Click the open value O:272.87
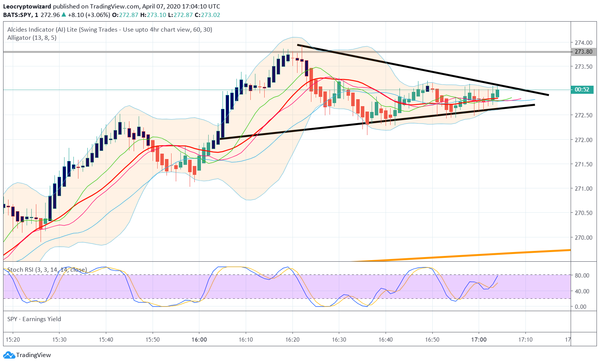Viewport: 600px width, 364px height. [125, 15]
